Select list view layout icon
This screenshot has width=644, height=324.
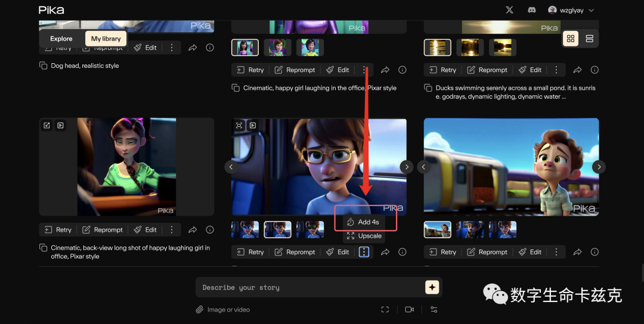pyautogui.click(x=589, y=39)
